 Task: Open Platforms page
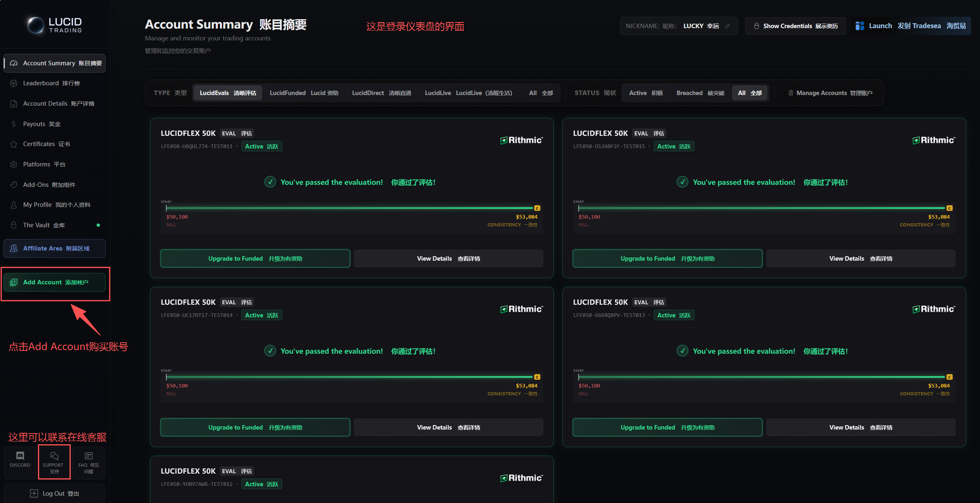55,164
